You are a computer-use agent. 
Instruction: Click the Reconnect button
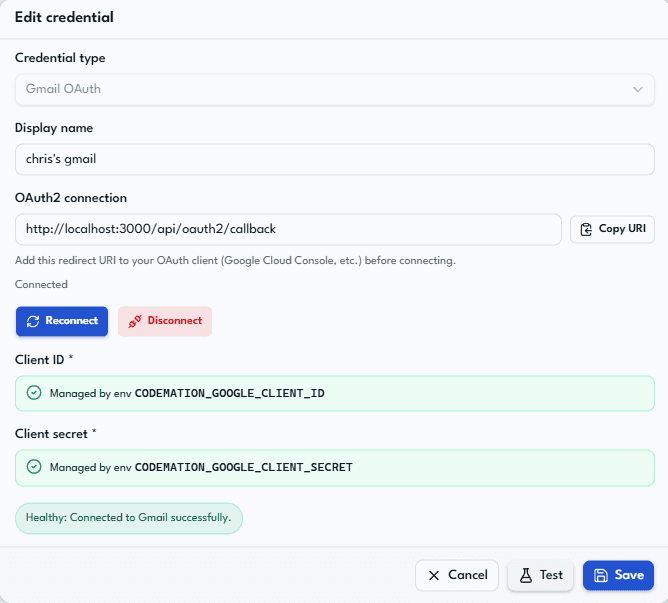pos(62,321)
